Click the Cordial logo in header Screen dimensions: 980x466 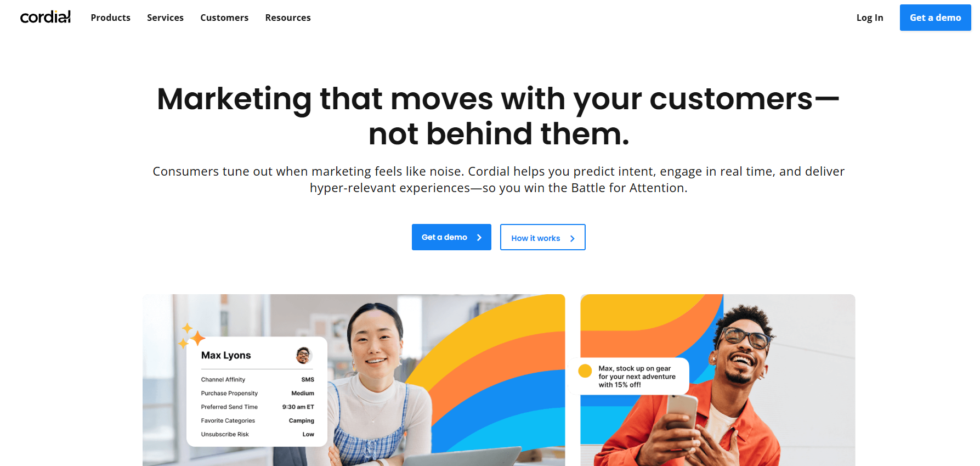45,17
